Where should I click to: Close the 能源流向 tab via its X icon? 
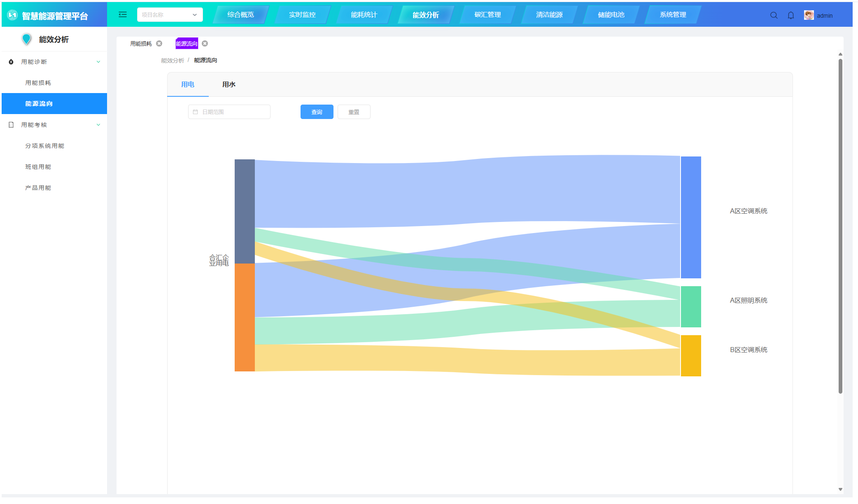coord(205,44)
